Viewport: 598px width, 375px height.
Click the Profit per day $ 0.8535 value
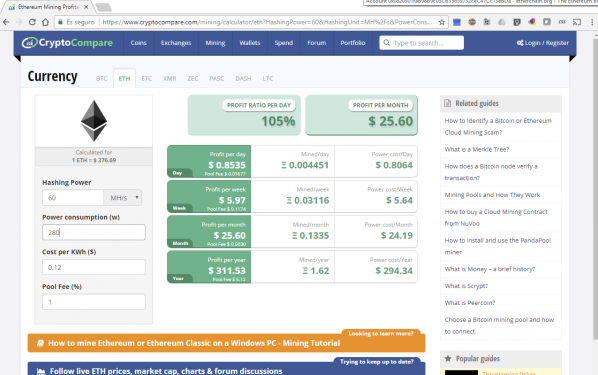pos(227,165)
